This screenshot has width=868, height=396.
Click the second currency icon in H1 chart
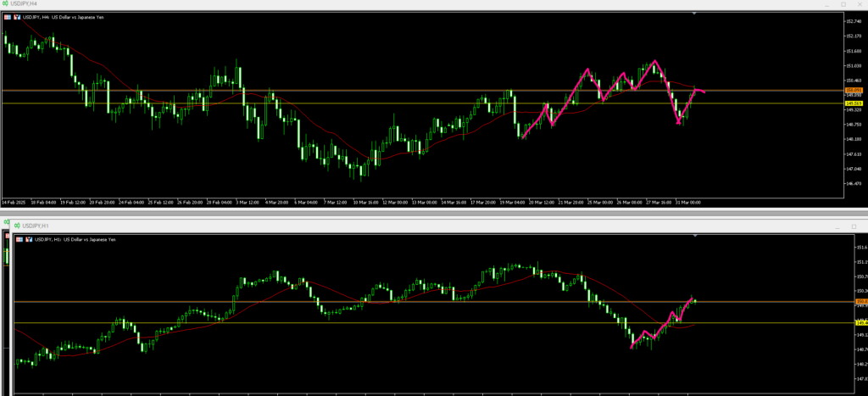[x=29, y=240]
